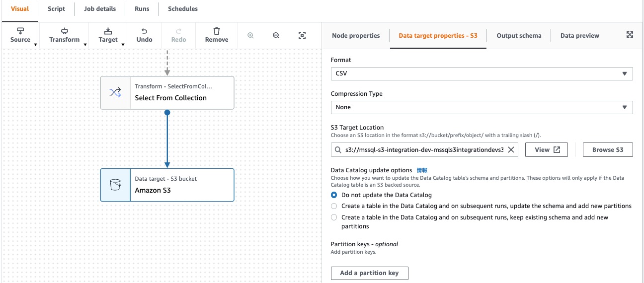
Task: Click the zoom out magnifier icon
Action: [x=276, y=35]
